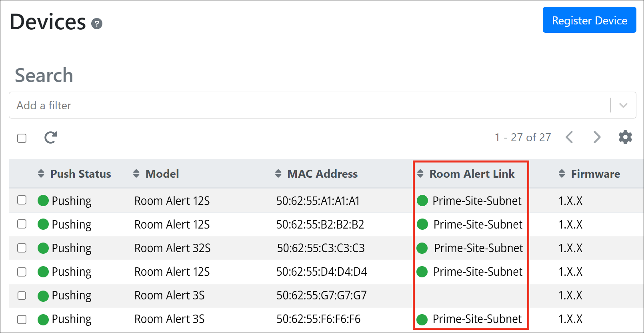Sort by Push Status column arrows
Image resolution: width=644 pixels, height=333 pixels.
pos(41,174)
